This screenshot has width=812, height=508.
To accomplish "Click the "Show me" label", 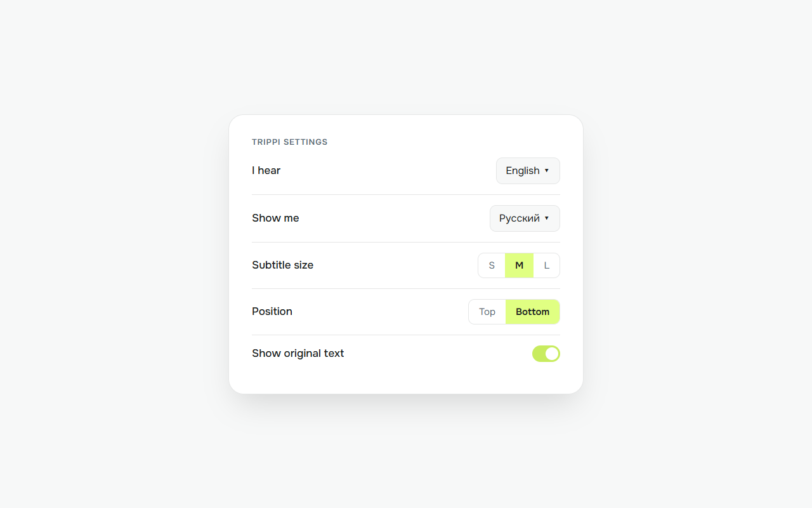I will (275, 218).
